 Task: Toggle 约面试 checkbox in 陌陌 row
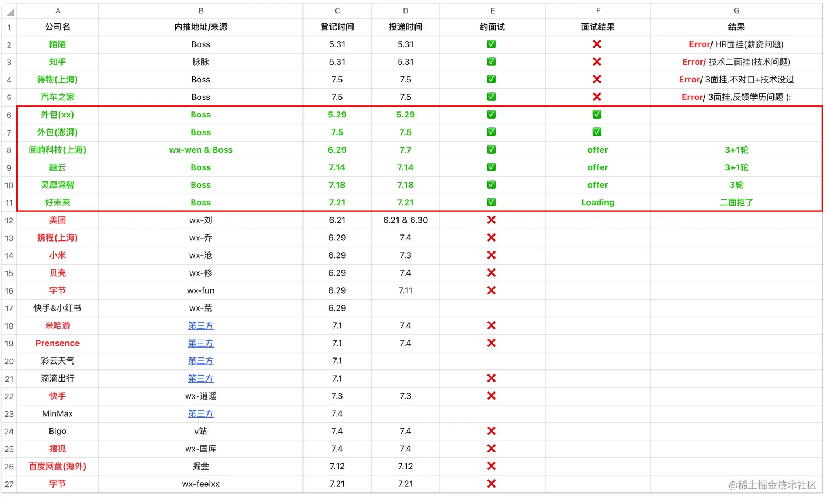pyautogui.click(x=492, y=44)
